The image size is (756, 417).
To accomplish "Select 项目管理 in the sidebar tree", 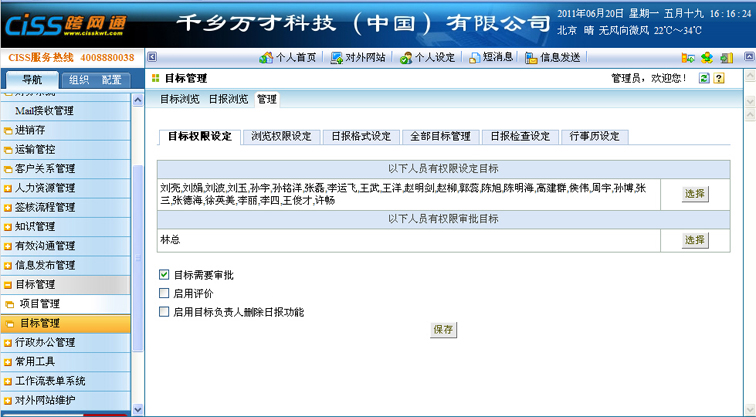I will click(x=39, y=304).
